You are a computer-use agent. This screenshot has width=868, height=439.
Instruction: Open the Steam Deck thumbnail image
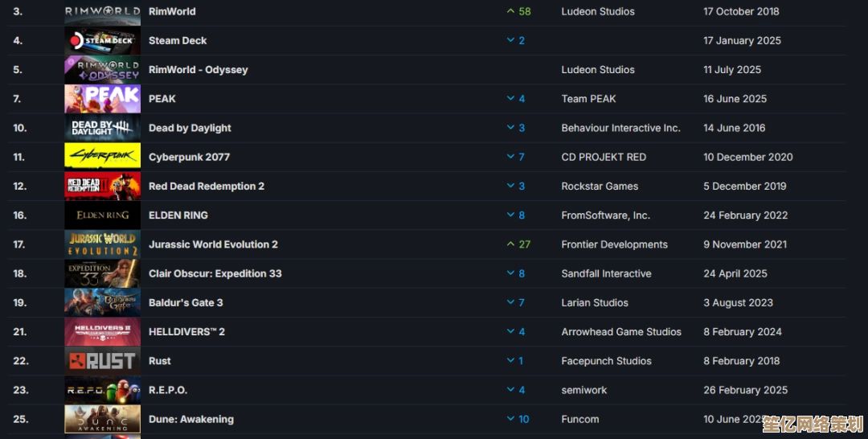click(x=102, y=40)
